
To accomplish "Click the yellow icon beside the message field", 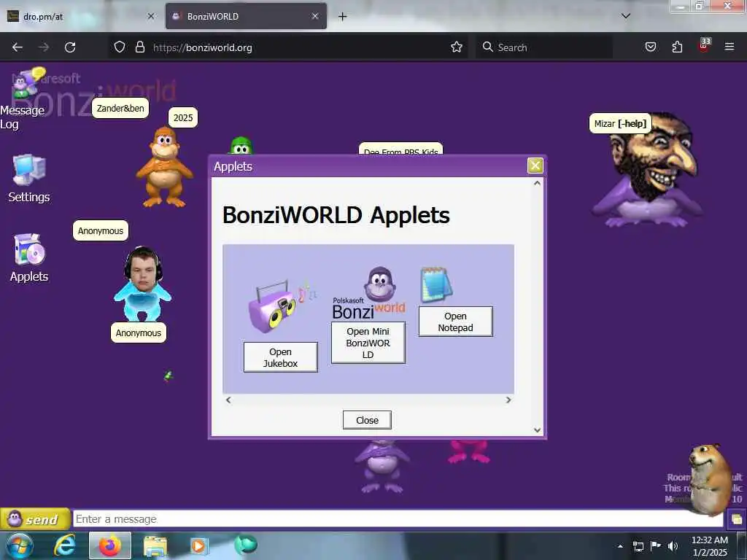I will [x=736, y=519].
